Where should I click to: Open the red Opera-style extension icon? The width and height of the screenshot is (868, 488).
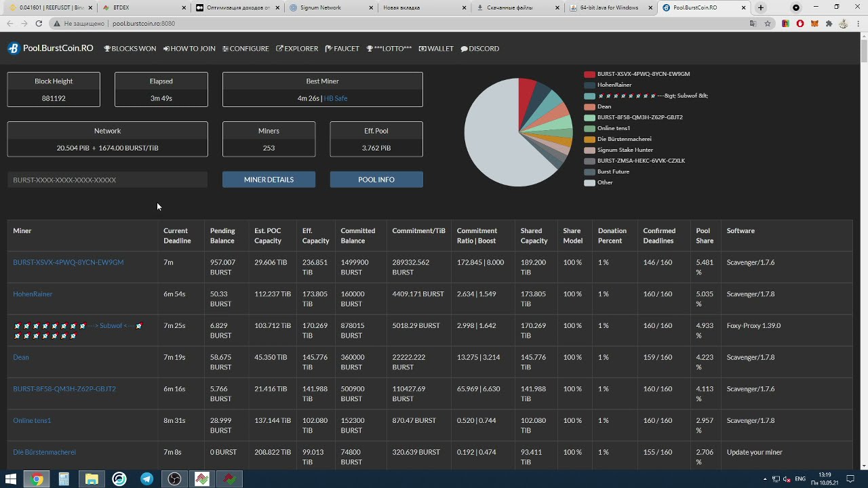pyautogui.click(x=800, y=23)
